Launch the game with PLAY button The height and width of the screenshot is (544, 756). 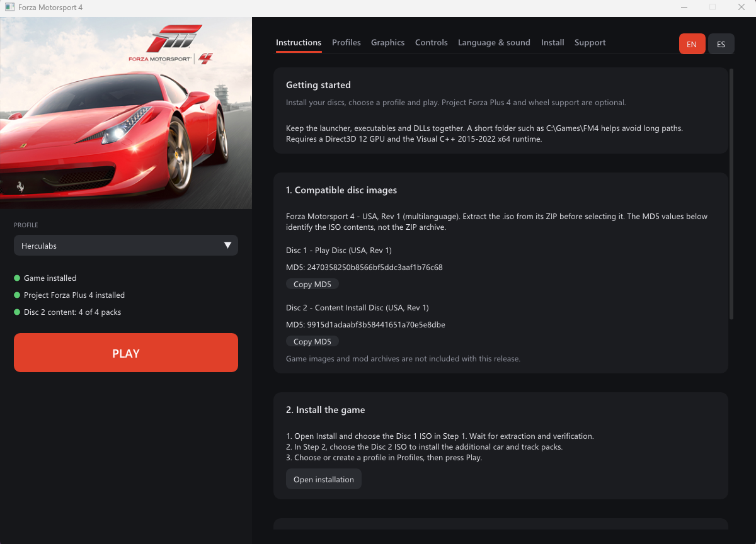[126, 353]
